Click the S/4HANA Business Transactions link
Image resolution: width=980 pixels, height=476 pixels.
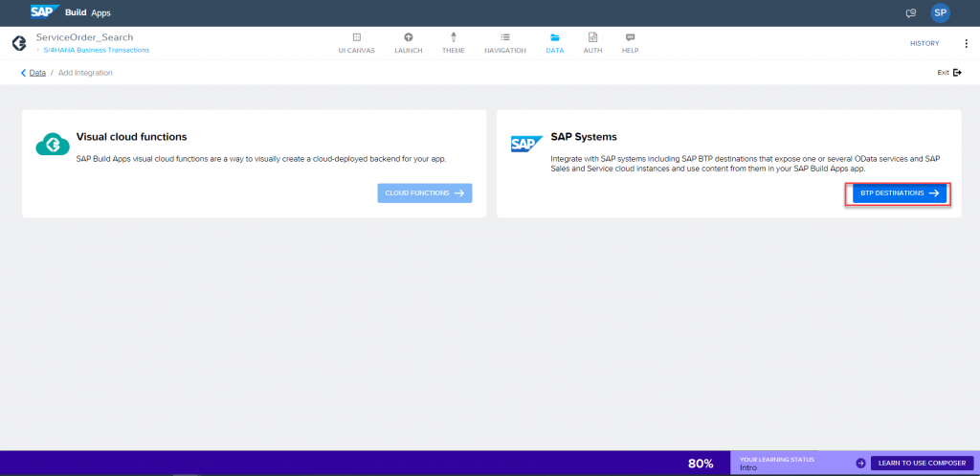tap(97, 50)
